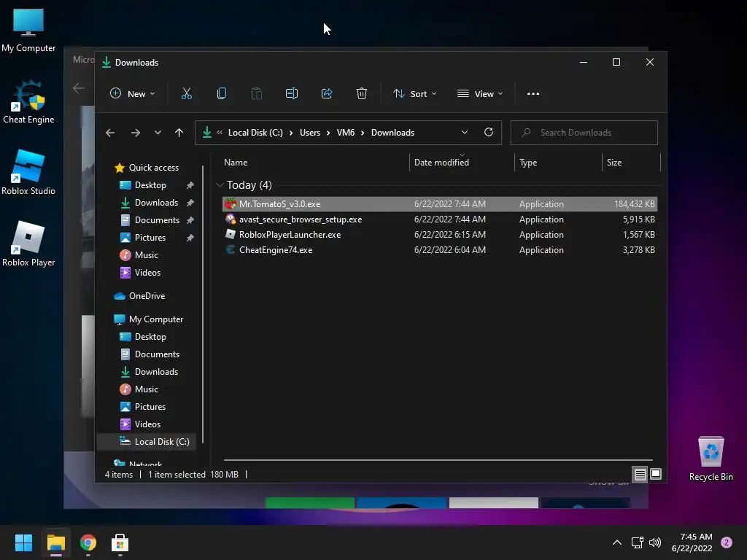Image resolution: width=747 pixels, height=560 pixels.
Task: Select CheatEngine74.exe file
Action: pos(440,250)
